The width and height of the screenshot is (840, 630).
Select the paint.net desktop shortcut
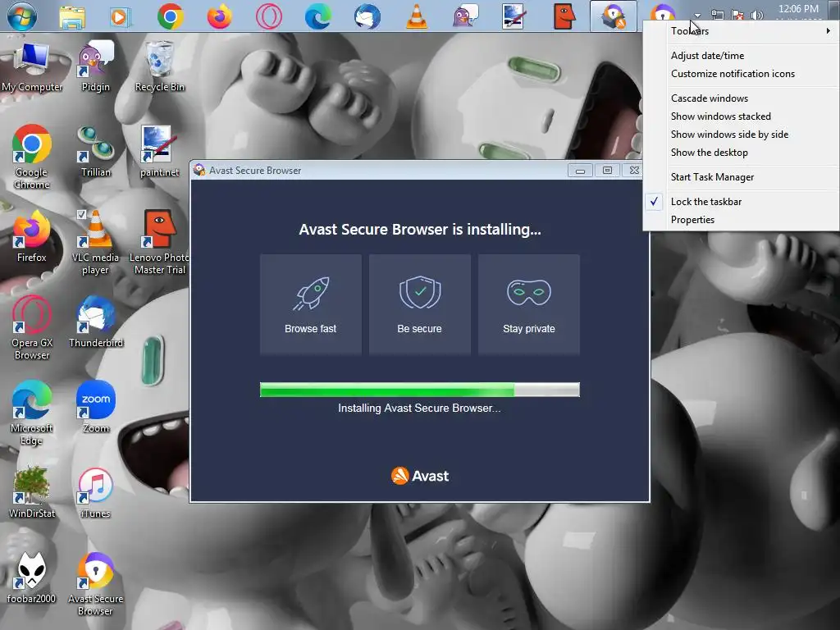pyautogui.click(x=160, y=152)
